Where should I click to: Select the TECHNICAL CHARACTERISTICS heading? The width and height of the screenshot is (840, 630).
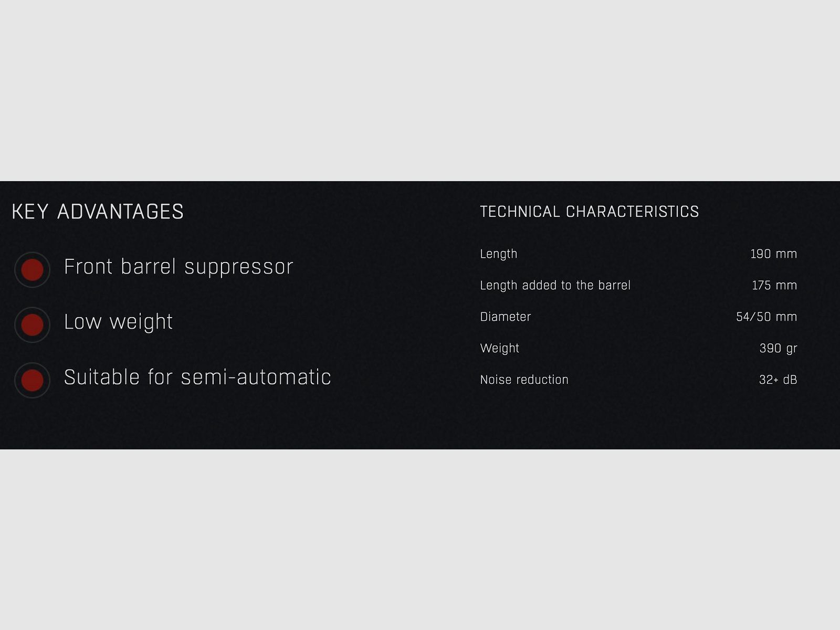589,212
